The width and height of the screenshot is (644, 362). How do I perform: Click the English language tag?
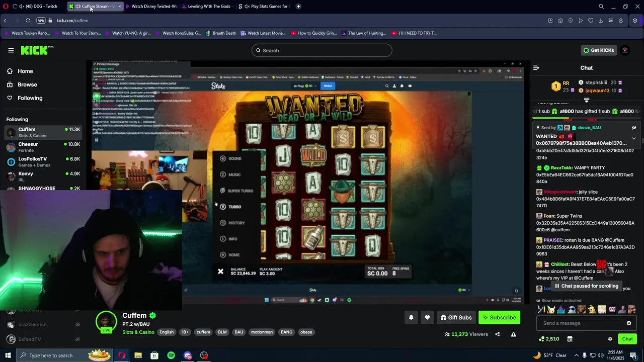point(167,332)
